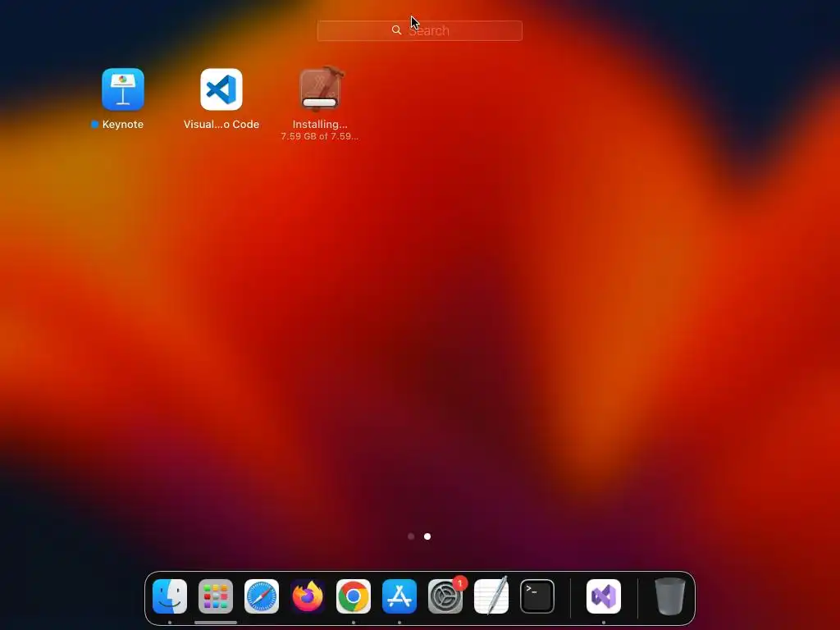The width and height of the screenshot is (840, 630).
Task: Launch Terminal from the Dock
Action: 537,596
